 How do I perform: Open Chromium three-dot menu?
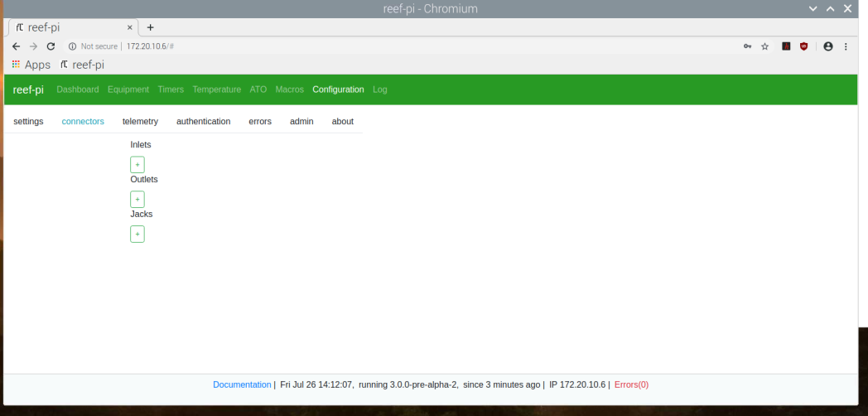(846, 46)
